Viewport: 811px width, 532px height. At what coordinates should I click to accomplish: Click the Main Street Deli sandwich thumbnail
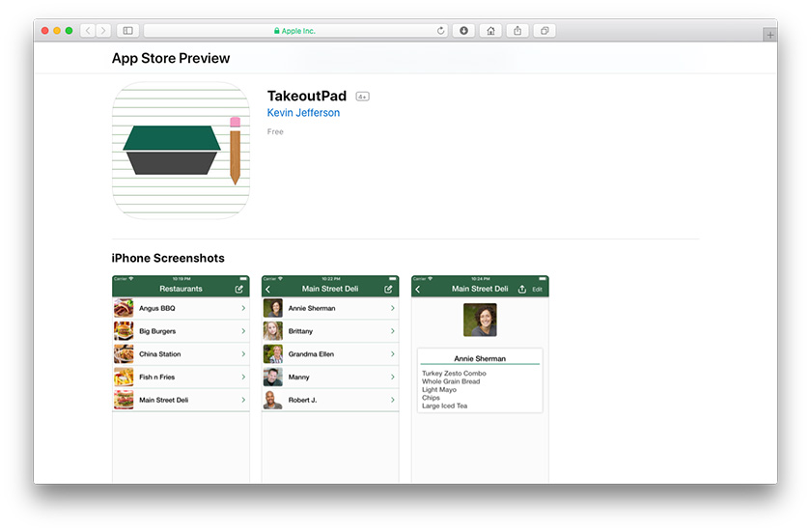tap(124, 400)
